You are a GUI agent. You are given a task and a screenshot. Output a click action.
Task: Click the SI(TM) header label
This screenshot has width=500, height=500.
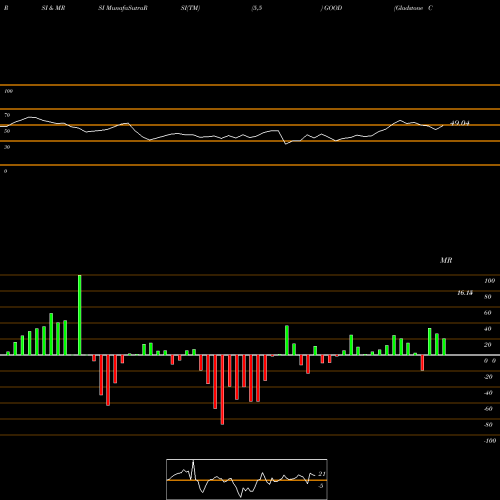190,8
